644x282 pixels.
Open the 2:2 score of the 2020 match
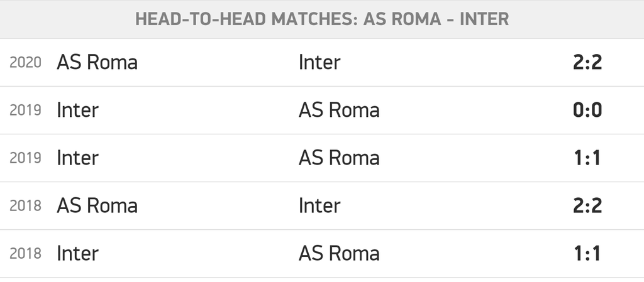[x=588, y=62]
